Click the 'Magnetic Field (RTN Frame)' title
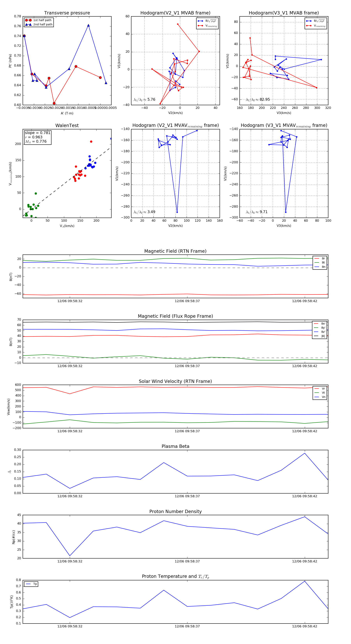Image resolution: width=351 pixels, height=644 pixels. pyautogui.click(x=175, y=251)
